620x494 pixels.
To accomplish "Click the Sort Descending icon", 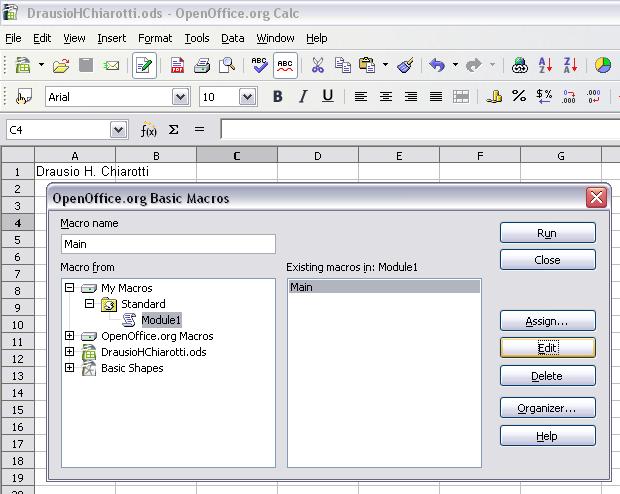I will 570,65.
